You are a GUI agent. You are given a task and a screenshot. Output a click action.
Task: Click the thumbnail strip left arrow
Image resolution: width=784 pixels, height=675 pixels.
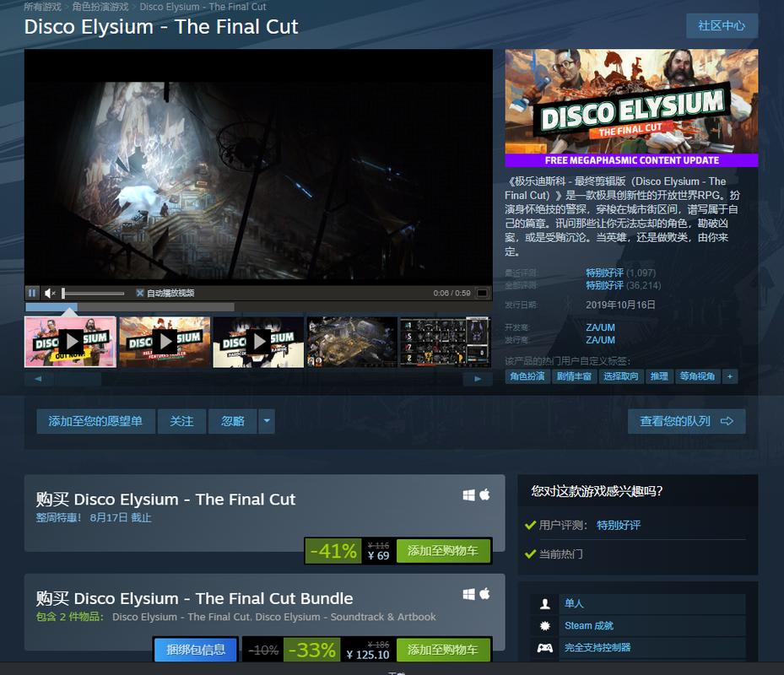coord(38,379)
